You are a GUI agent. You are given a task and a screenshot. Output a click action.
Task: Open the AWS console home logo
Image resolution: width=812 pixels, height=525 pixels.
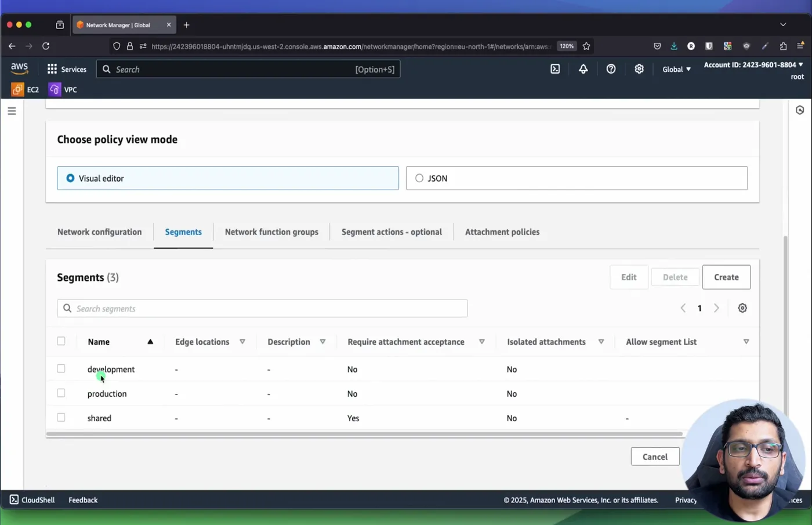[x=19, y=69]
